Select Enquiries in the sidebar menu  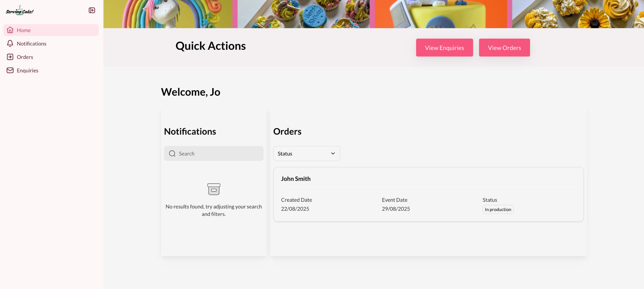pos(28,70)
